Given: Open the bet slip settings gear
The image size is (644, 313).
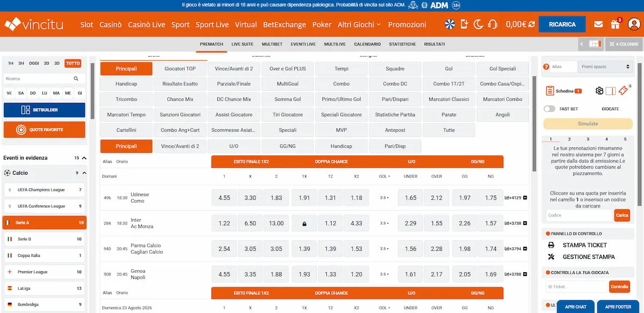Looking at the screenshot, I should (599, 91).
